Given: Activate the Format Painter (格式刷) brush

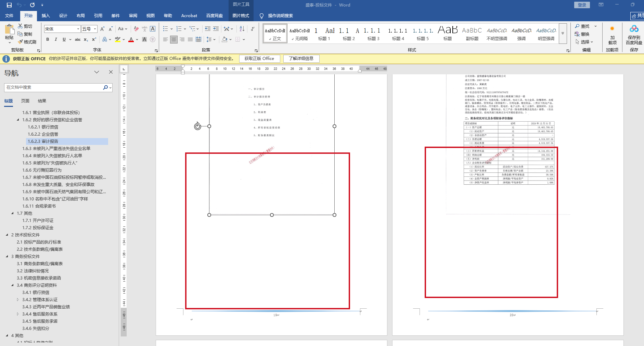Looking at the screenshot, I should [x=21, y=42].
